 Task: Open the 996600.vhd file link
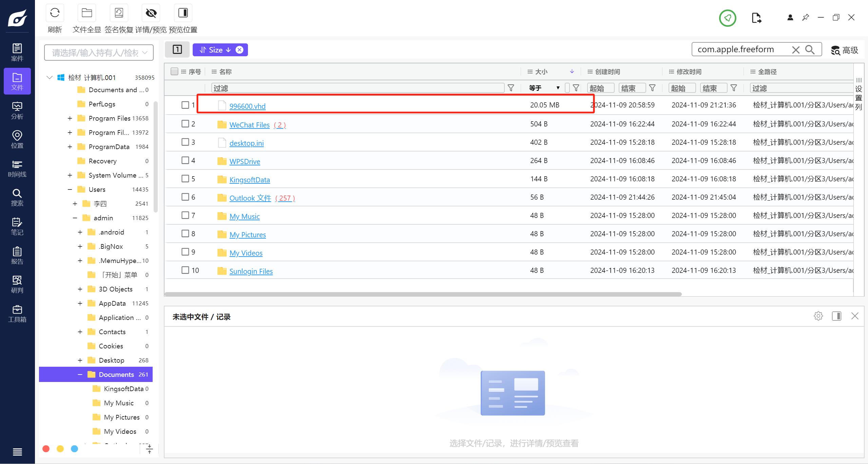click(247, 106)
